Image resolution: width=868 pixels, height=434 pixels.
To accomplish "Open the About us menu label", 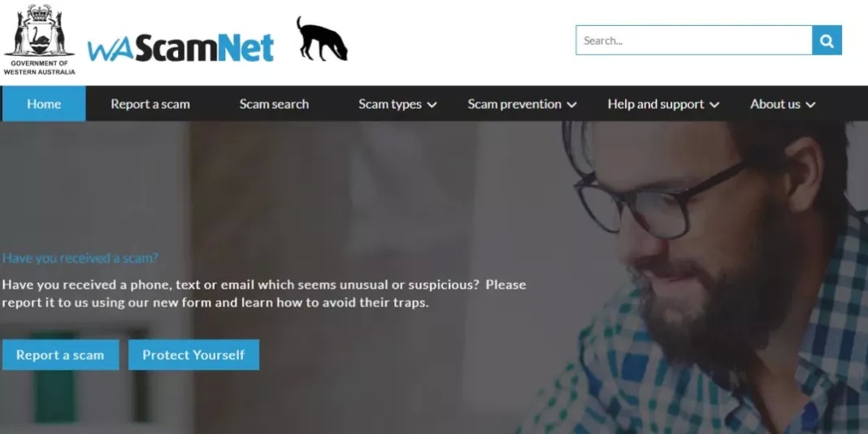I will (x=775, y=104).
